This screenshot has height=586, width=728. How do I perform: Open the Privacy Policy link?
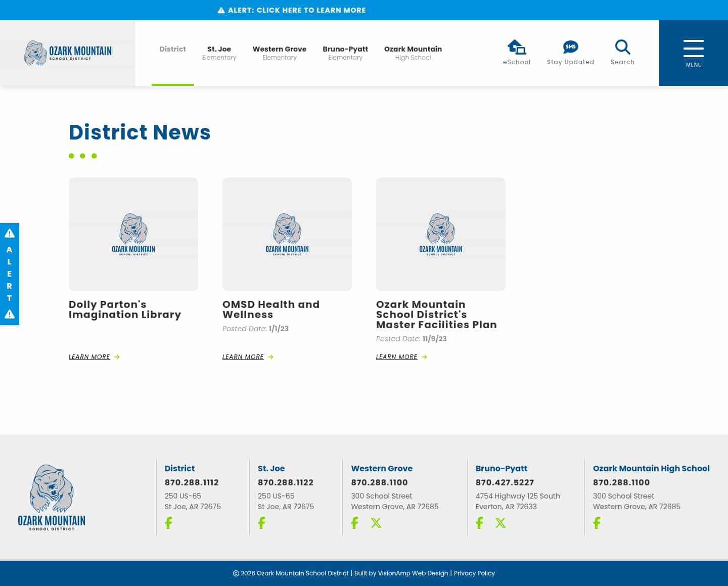pyautogui.click(x=474, y=573)
